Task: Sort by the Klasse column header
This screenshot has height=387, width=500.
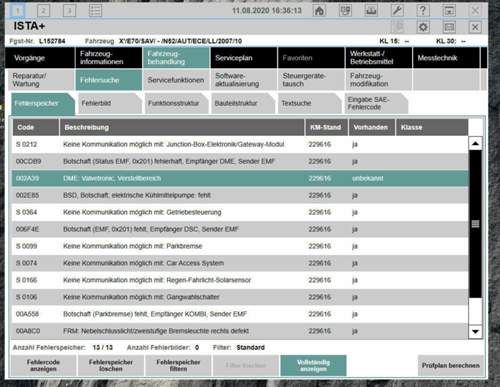Action: 432,127
